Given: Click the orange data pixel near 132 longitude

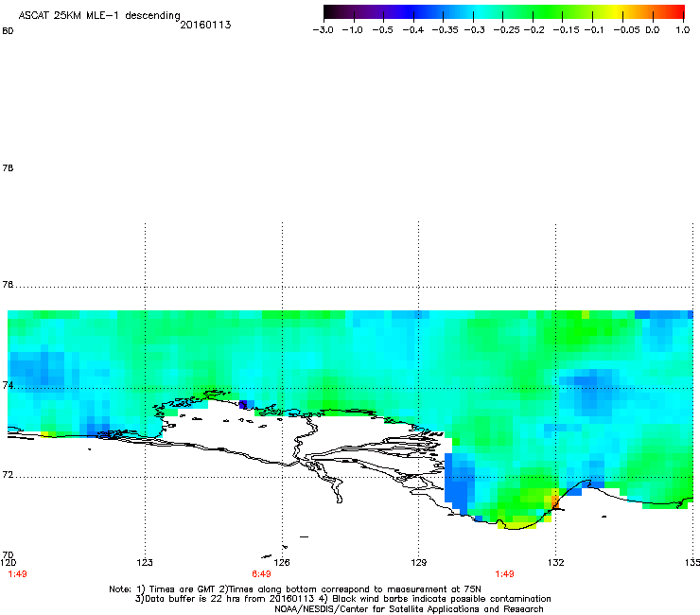Looking at the screenshot, I should 555,501.
